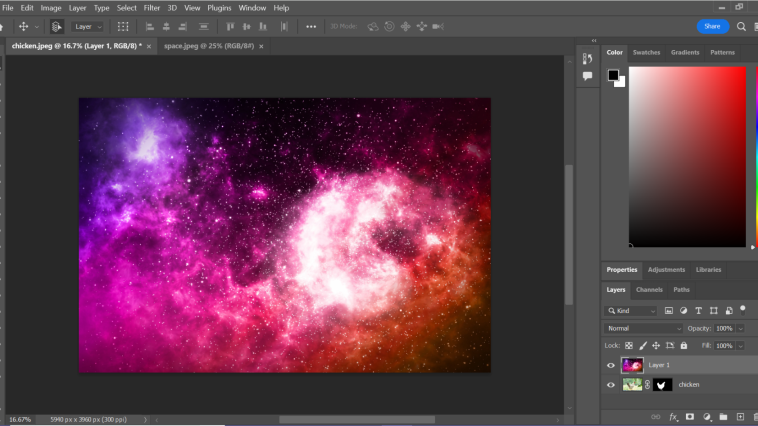The width and height of the screenshot is (758, 426).
Task: Click mask link icon on chicken layer
Action: 647,385
